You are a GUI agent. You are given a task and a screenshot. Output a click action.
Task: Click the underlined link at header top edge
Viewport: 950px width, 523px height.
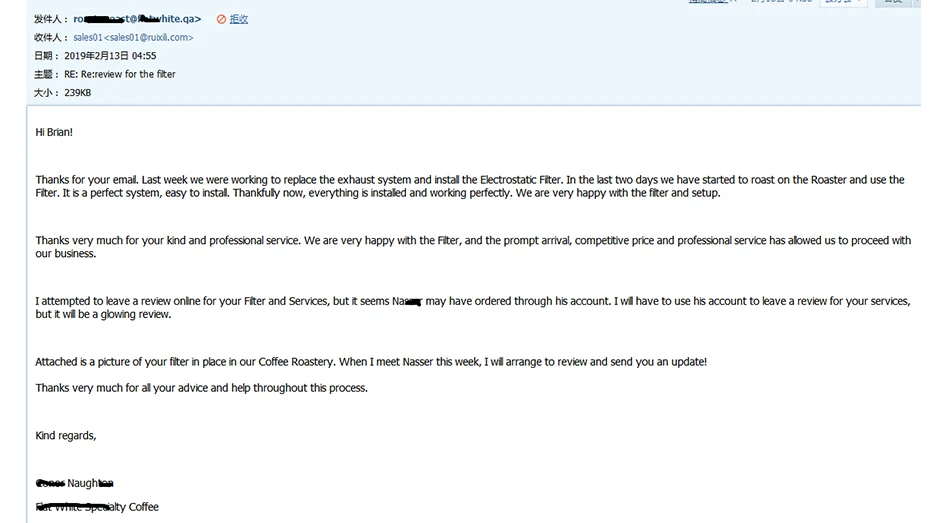pyautogui.click(x=709, y=2)
